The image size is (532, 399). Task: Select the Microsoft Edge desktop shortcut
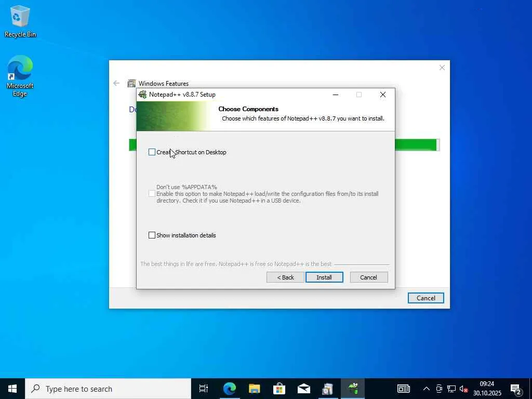20,76
